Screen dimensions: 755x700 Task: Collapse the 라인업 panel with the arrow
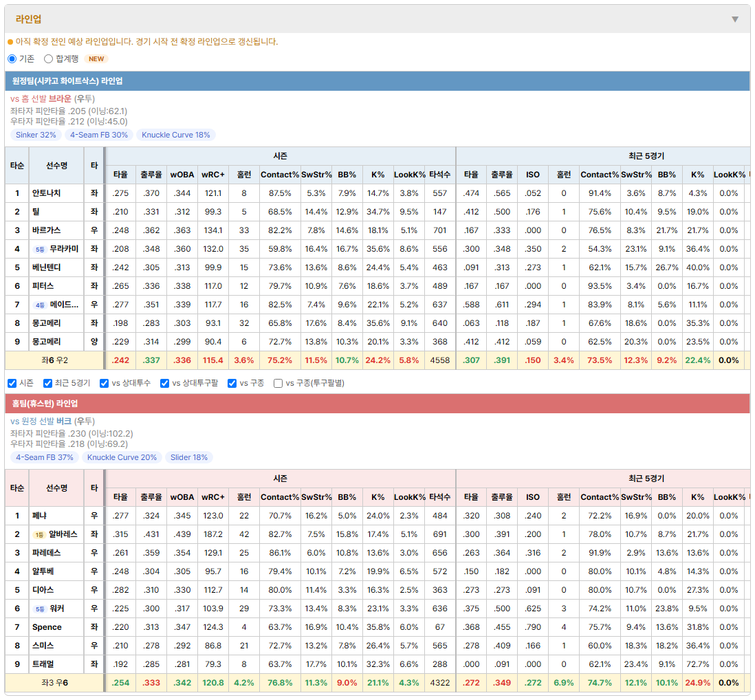point(735,19)
